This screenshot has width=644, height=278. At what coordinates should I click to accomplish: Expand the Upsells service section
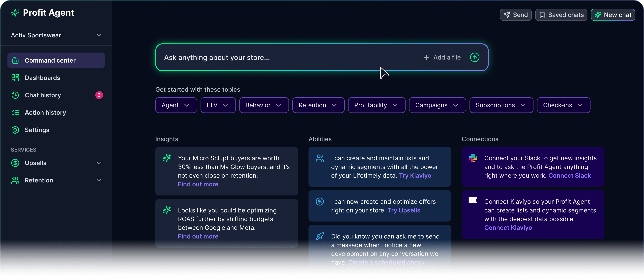pos(56,163)
